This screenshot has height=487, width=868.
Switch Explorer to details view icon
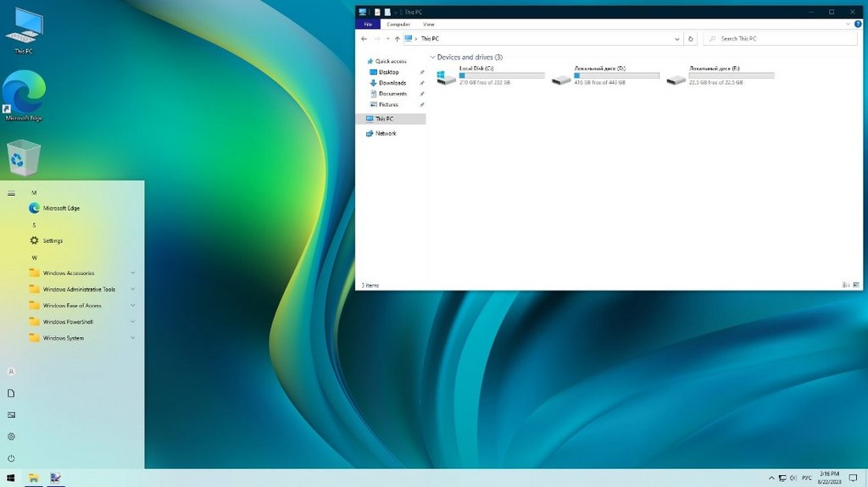coord(846,285)
